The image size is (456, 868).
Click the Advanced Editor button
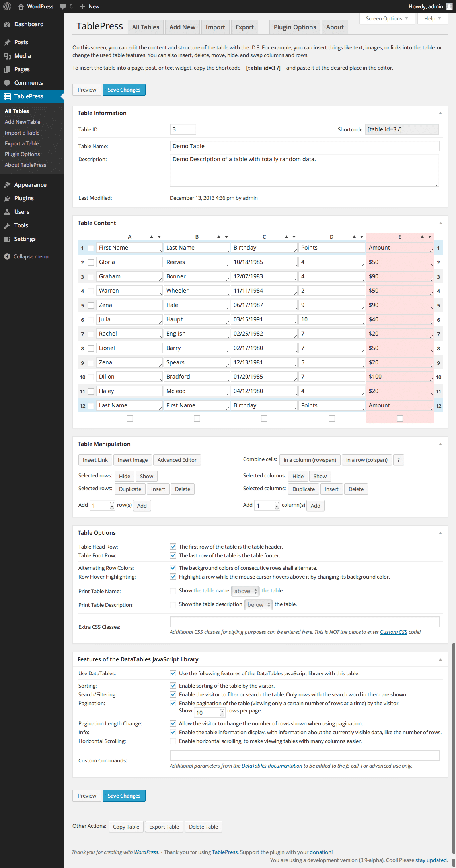pos(177,460)
